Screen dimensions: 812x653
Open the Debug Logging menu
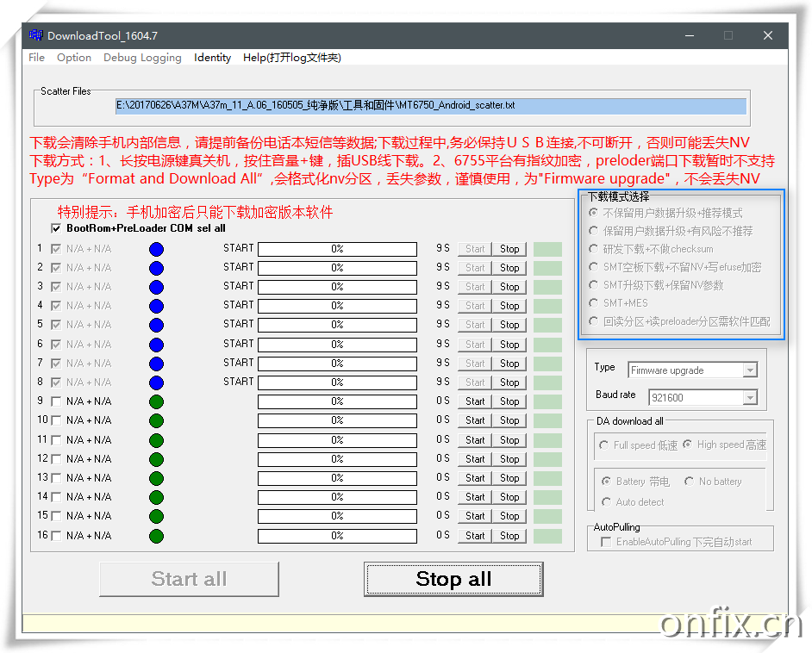tap(142, 58)
